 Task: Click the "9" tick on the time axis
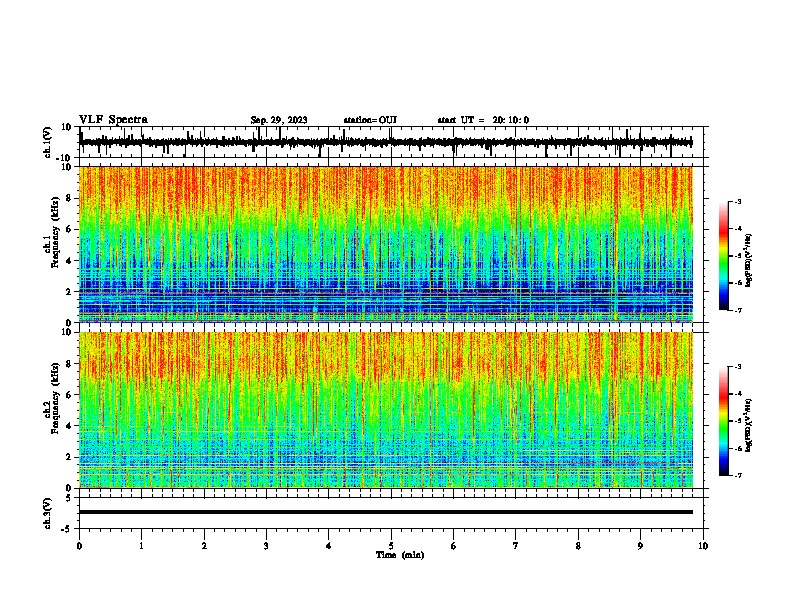tap(640, 546)
